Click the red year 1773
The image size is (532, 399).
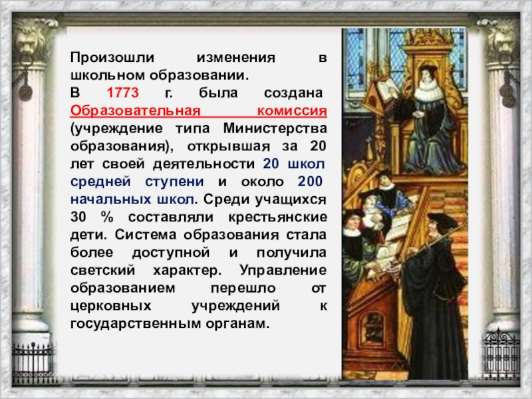pyautogui.click(x=122, y=92)
